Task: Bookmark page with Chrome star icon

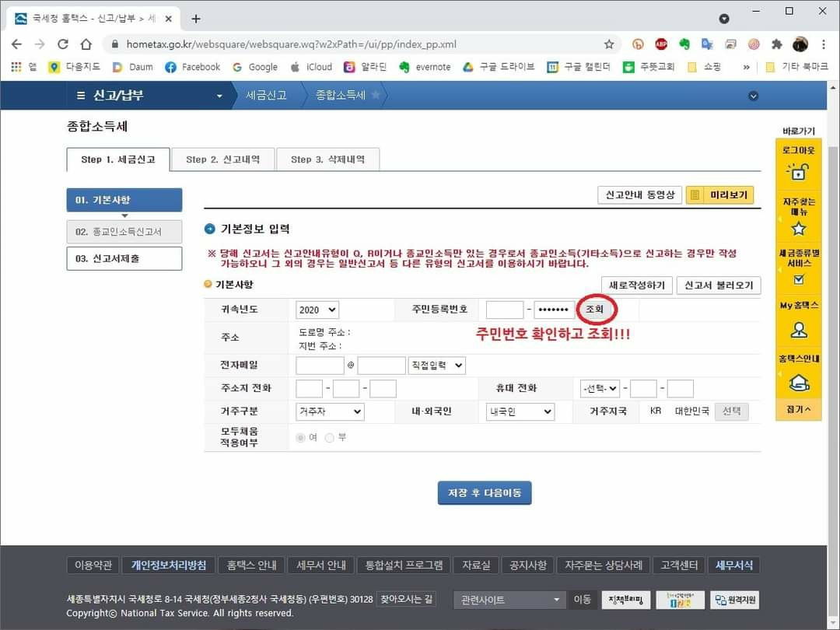Action: tap(609, 44)
